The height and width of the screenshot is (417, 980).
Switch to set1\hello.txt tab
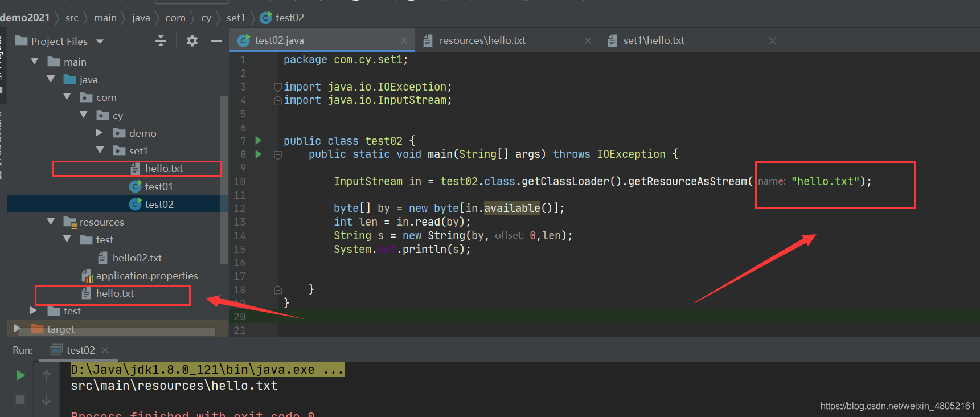(x=654, y=40)
